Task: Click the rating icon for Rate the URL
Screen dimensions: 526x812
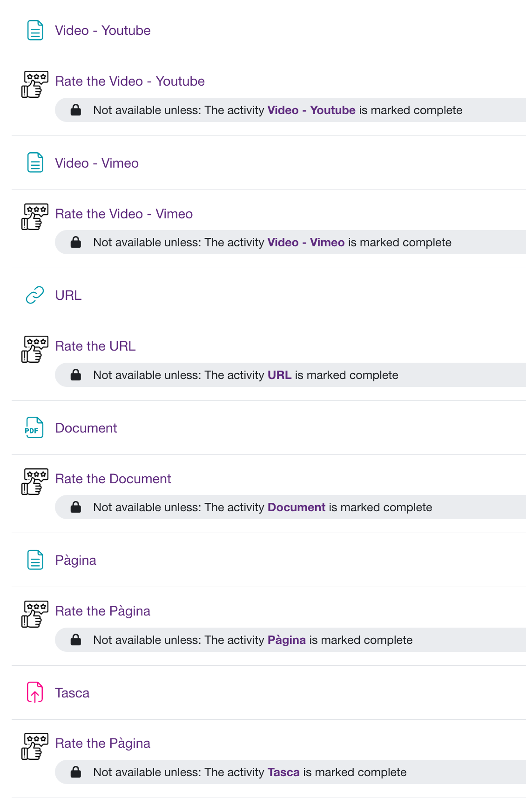Action: (x=35, y=349)
